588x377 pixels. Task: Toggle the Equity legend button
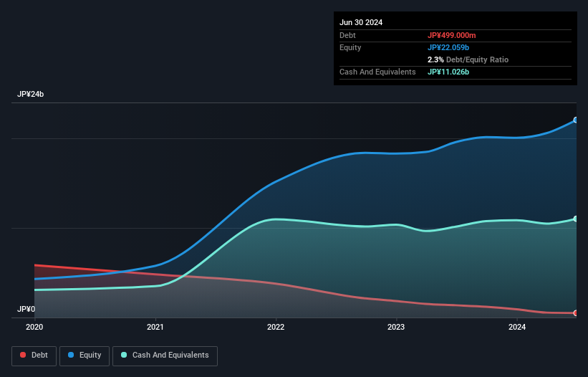point(85,355)
